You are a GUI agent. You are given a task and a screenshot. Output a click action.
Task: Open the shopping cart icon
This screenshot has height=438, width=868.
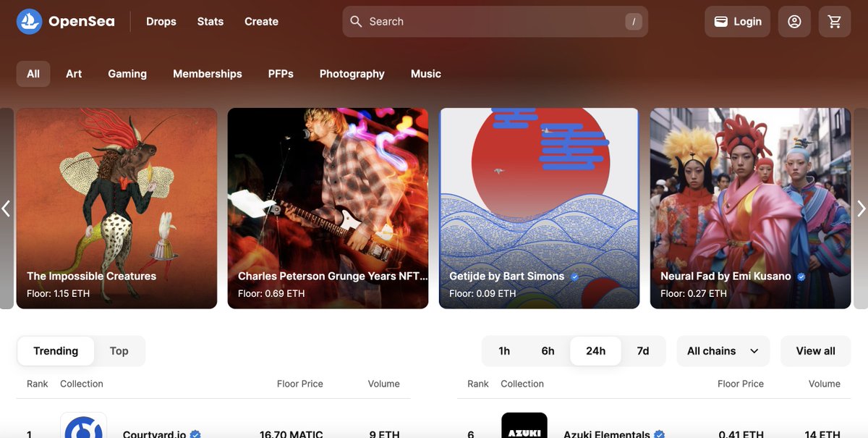point(835,22)
